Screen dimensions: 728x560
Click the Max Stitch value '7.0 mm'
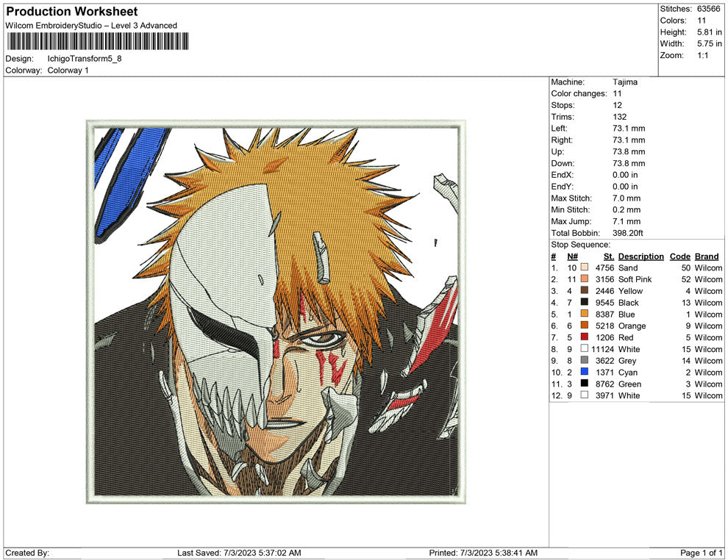coord(627,198)
